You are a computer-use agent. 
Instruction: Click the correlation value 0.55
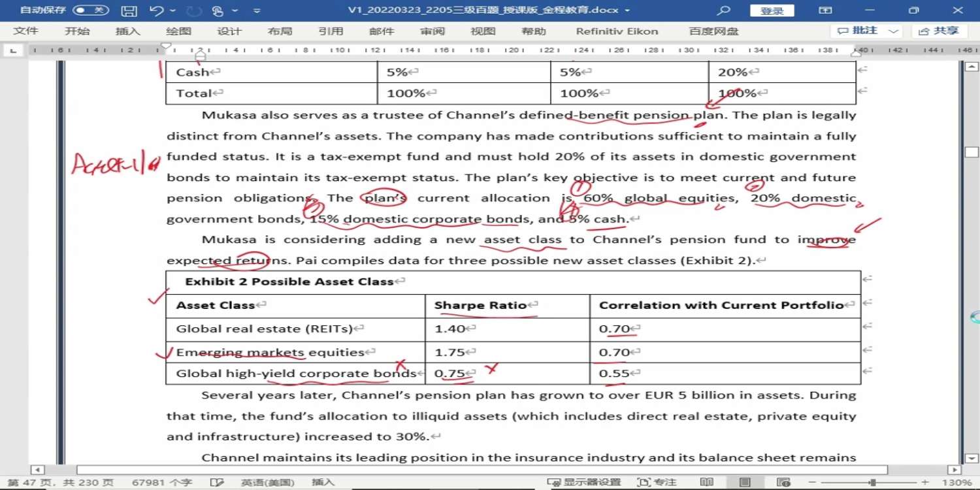(614, 374)
